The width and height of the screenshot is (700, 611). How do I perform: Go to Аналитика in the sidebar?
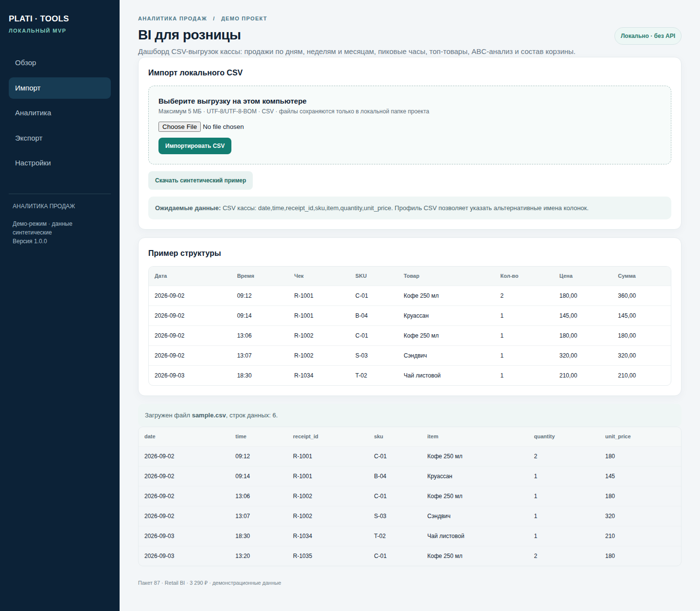pyautogui.click(x=60, y=113)
